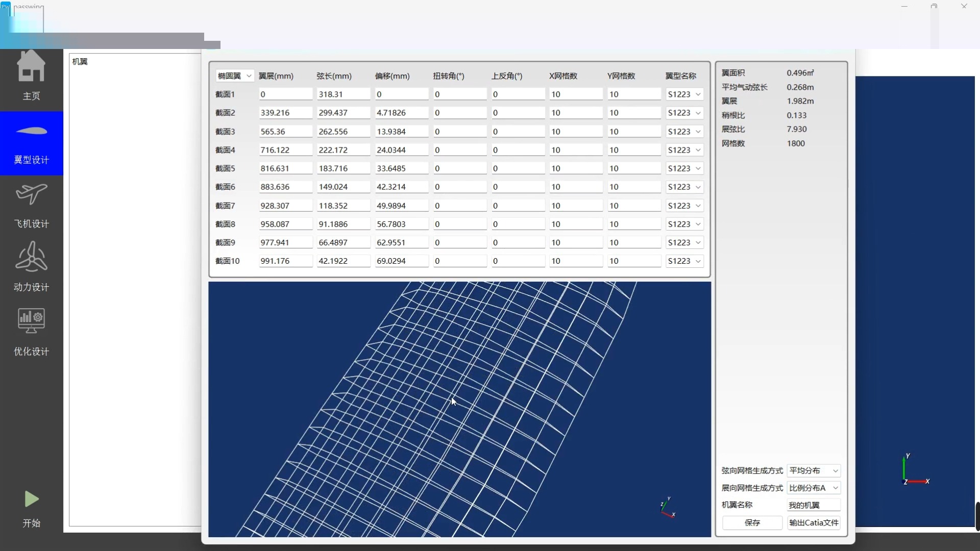
Task: Click 截面4 chord field 222.172
Action: pyautogui.click(x=344, y=150)
